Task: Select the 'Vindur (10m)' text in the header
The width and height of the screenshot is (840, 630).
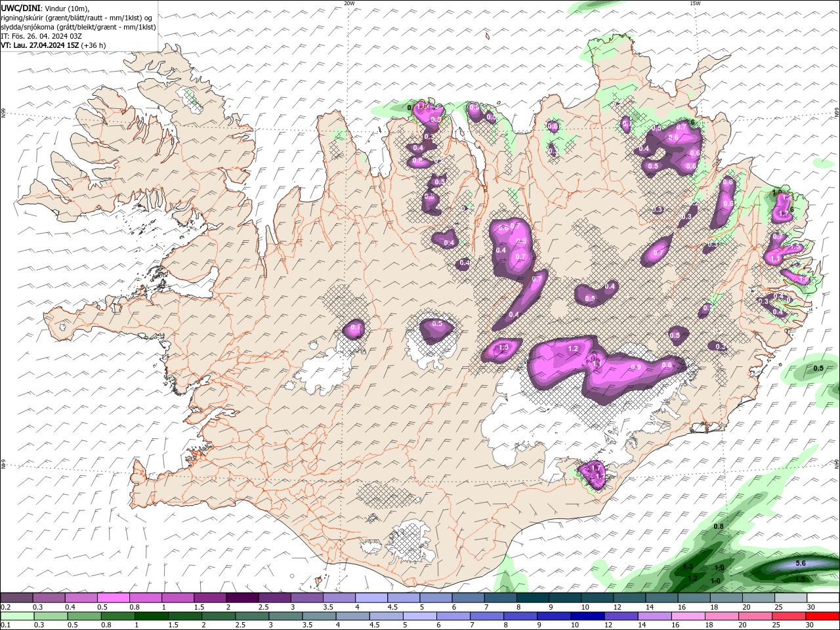Action: [67, 8]
